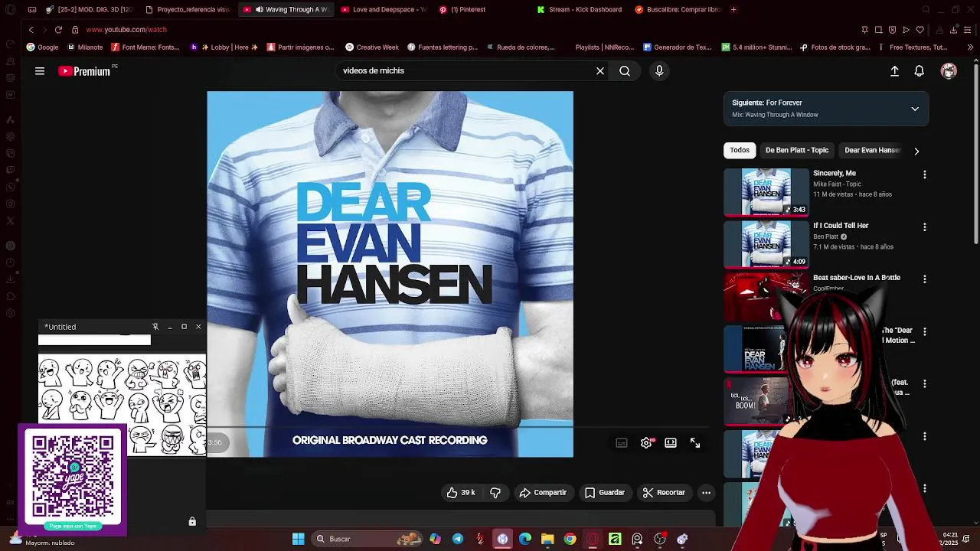Switch to theater mode
This screenshot has height=551, width=980.
(671, 442)
